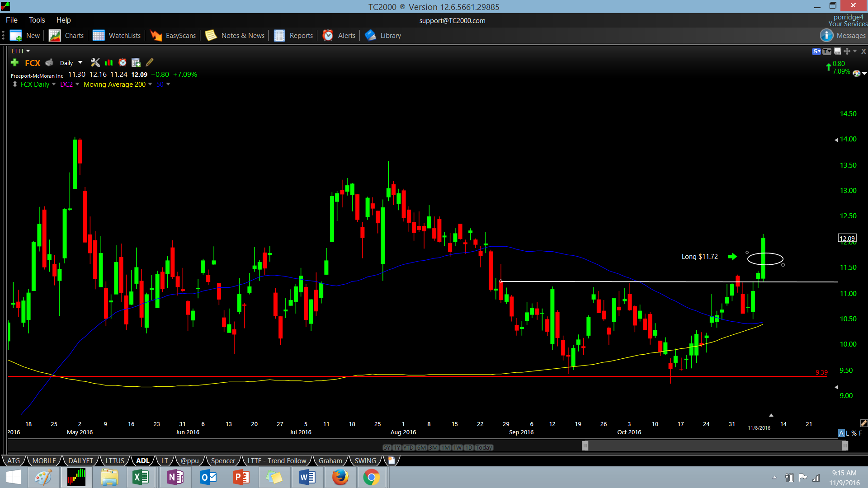Click the Messages info icon
The height and width of the screenshot is (488, 868).
click(826, 35)
